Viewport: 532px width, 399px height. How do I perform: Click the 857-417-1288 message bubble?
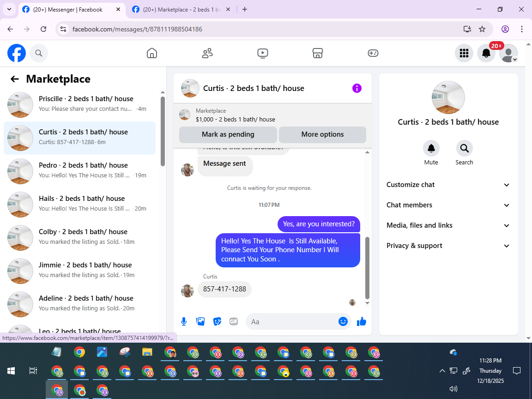(224, 290)
